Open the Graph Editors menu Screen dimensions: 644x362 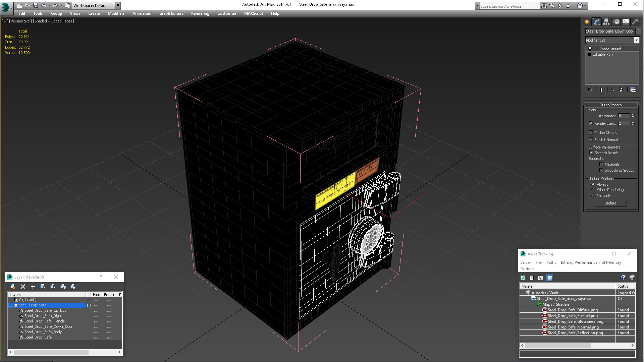171,13
